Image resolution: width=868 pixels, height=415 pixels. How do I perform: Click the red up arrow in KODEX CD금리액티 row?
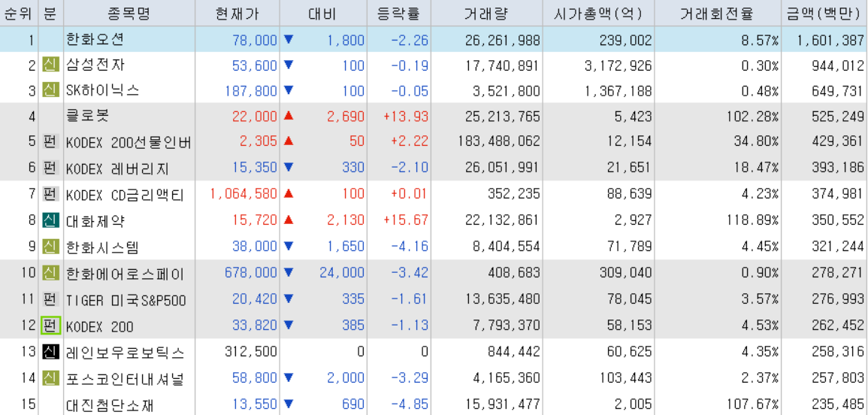pos(288,193)
